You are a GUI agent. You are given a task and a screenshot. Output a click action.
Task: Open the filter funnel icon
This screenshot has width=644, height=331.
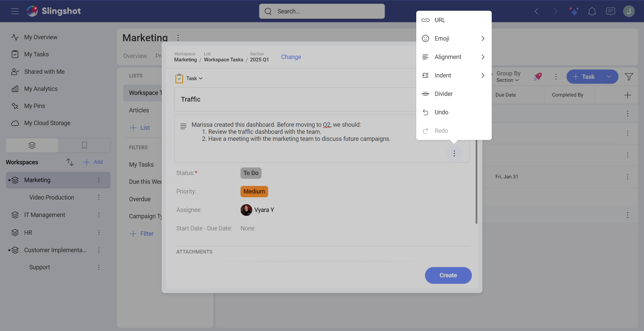[629, 77]
